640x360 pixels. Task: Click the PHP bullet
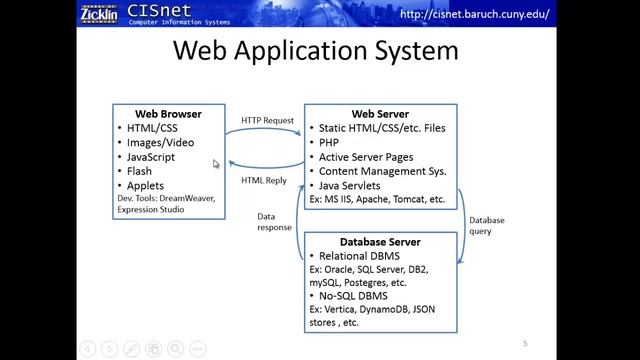point(329,142)
